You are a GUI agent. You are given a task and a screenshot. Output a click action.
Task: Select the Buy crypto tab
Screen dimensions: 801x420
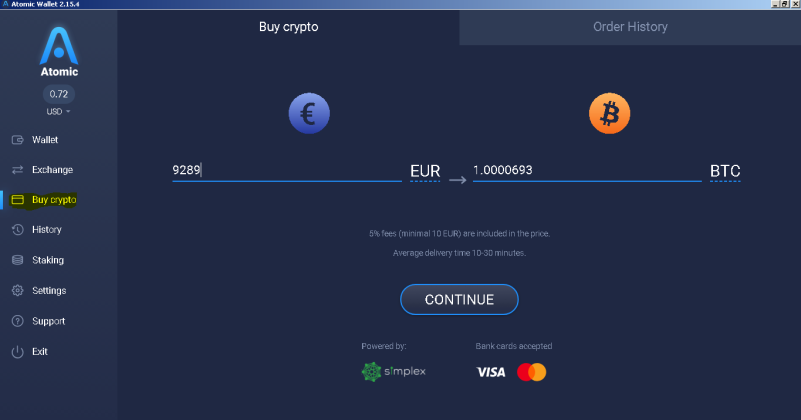(289, 27)
